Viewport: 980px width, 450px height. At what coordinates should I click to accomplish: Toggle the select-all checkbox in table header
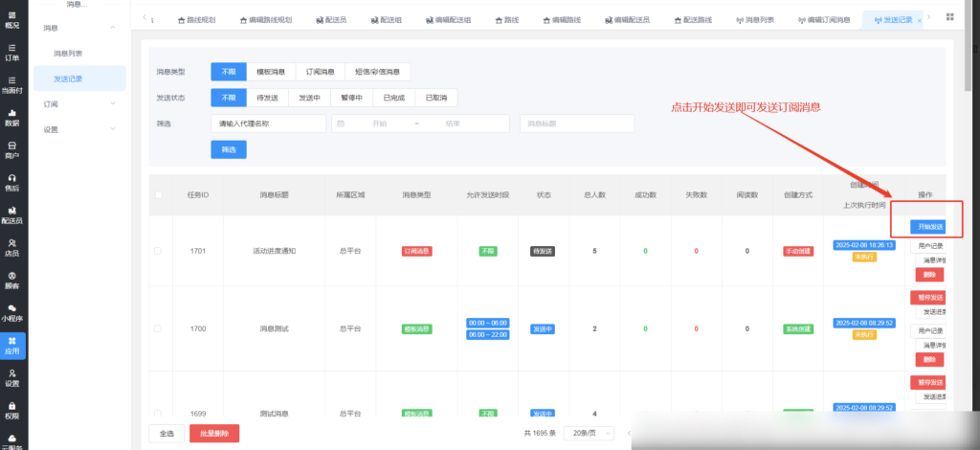pyautogui.click(x=158, y=194)
